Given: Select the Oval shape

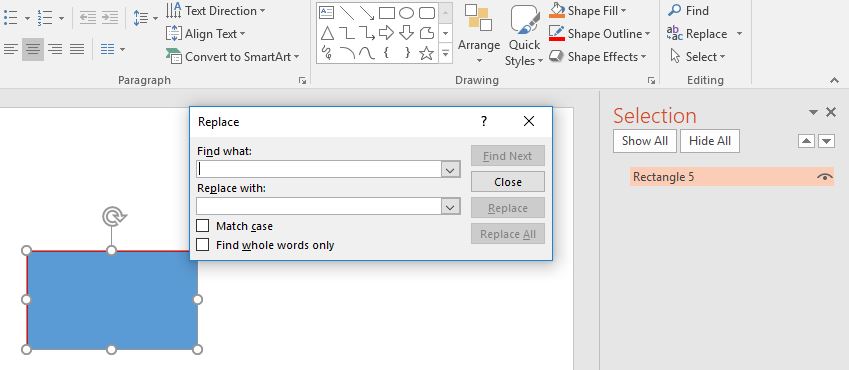Looking at the screenshot, I should 407,12.
